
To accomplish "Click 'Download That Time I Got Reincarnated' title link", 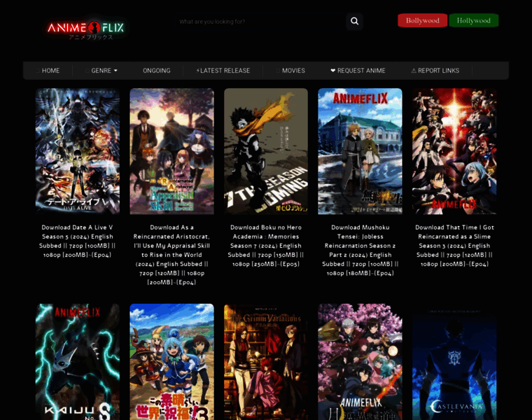I will tap(454, 246).
